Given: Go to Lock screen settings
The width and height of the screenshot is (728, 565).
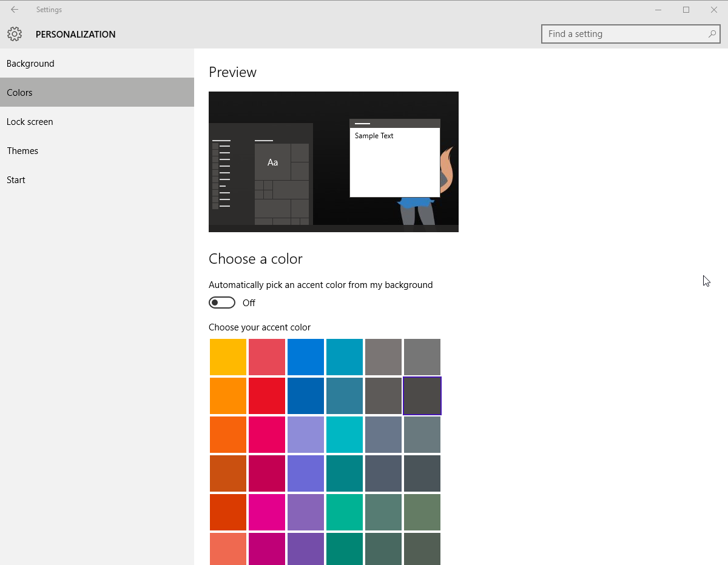Looking at the screenshot, I should pyautogui.click(x=97, y=122).
